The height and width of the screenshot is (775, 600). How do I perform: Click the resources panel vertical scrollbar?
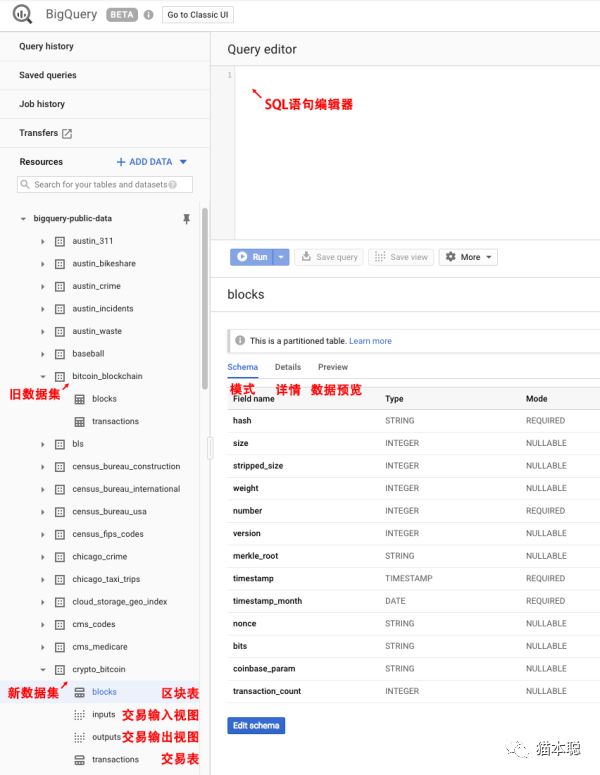click(205, 299)
